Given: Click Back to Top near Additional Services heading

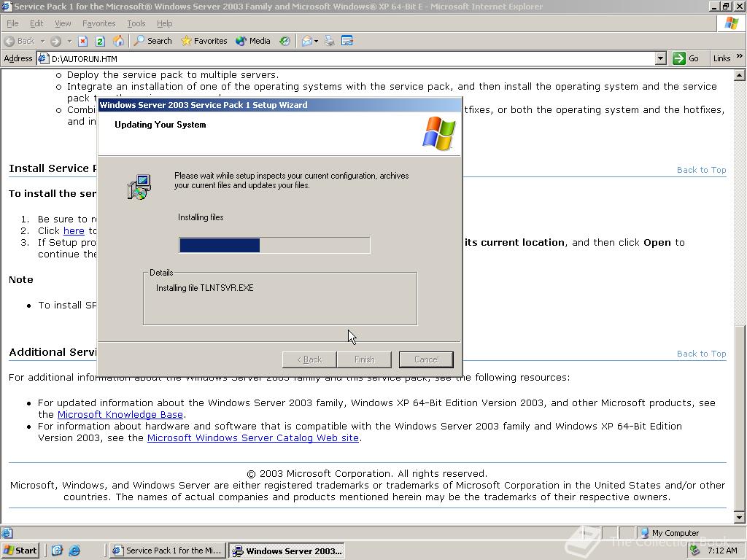Looking at the screenshot, I should pyautogui.click(x=701, y=354).
